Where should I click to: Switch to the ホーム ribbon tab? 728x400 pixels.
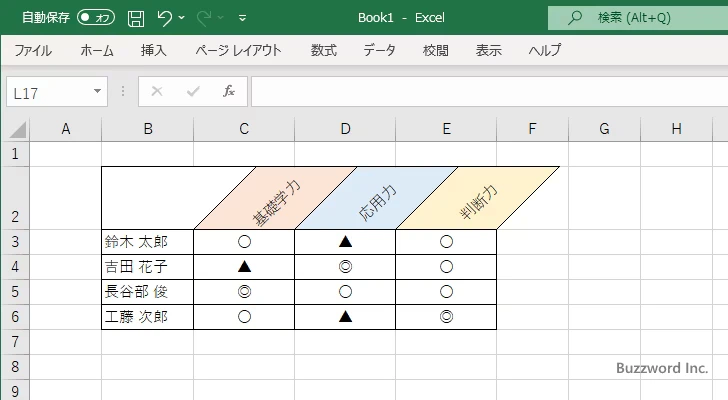(97, 50)
